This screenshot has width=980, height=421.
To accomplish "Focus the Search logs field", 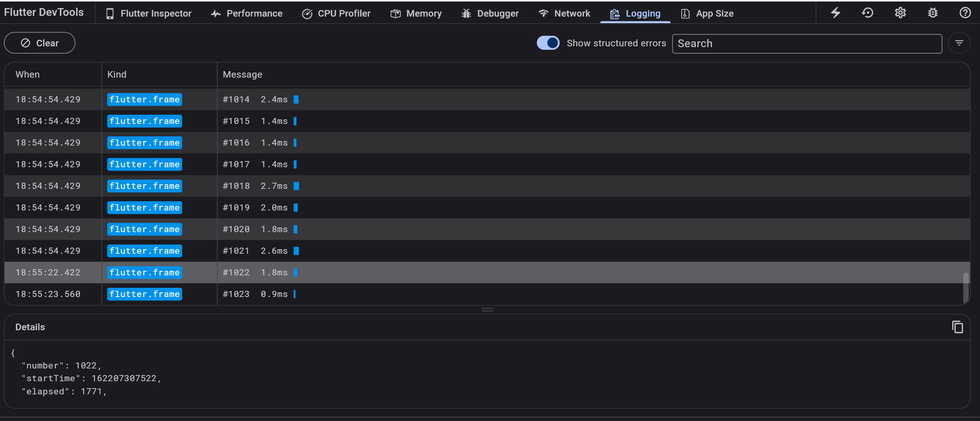I will pyautogui.click(x=807, y=44).
